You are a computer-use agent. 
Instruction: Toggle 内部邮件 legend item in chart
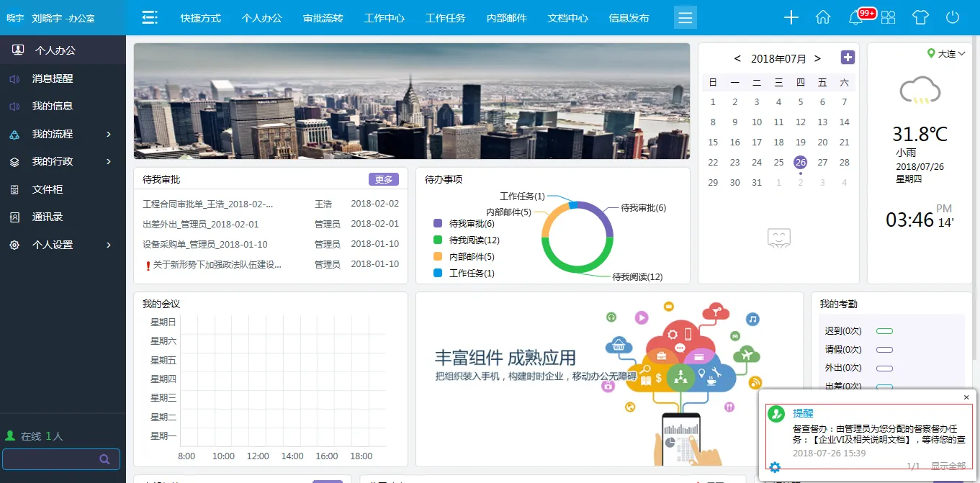click(x=464, y=257)
